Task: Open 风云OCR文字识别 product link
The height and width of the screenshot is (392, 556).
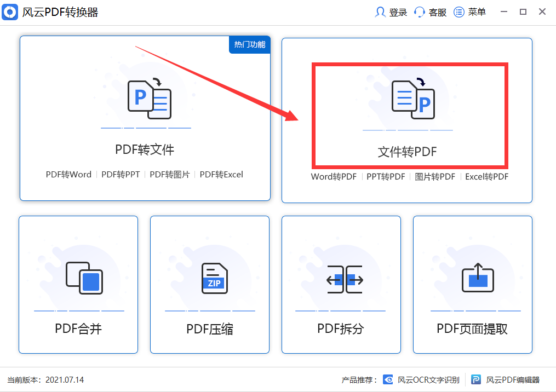Action: click(x=428, y=380)
